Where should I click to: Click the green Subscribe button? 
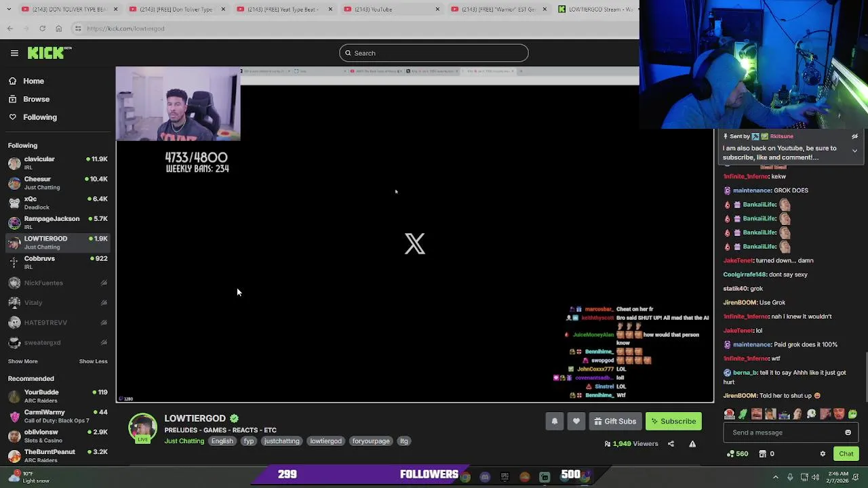(x=673, y=422)
